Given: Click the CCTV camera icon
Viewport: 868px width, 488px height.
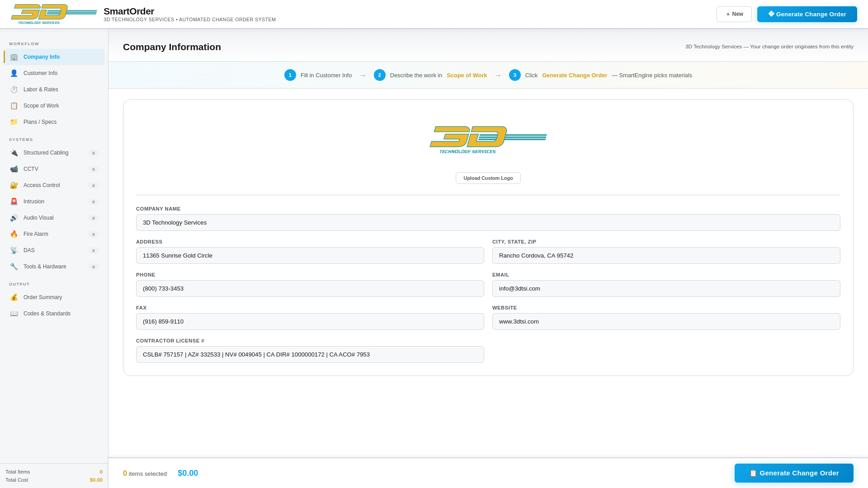Looking at the screenshot, I should [x=14, y=169].
